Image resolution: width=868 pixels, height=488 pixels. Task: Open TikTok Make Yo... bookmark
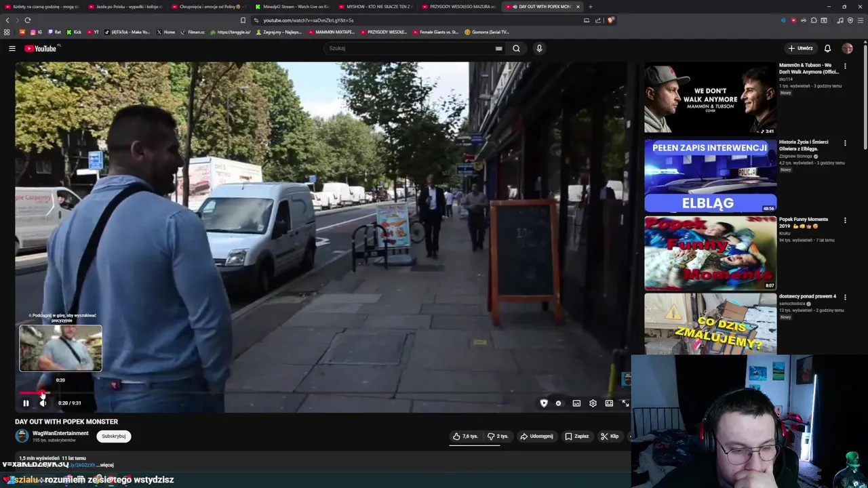tap(127, 32)
